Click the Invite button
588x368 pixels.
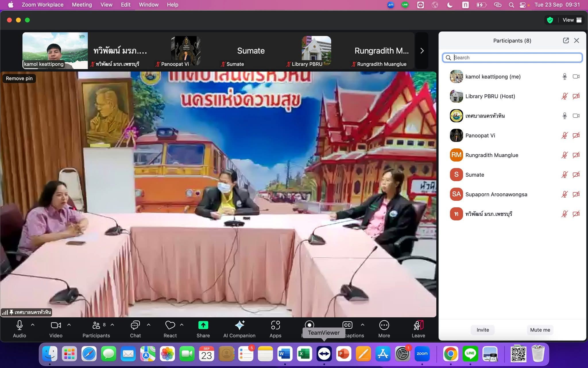(483, 330)
